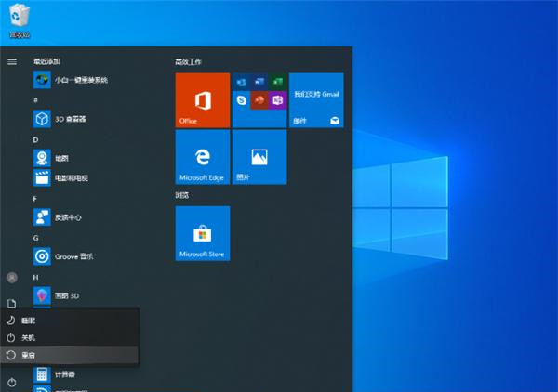Select 重启 (Restart) from the power menu

click(70, 355)
